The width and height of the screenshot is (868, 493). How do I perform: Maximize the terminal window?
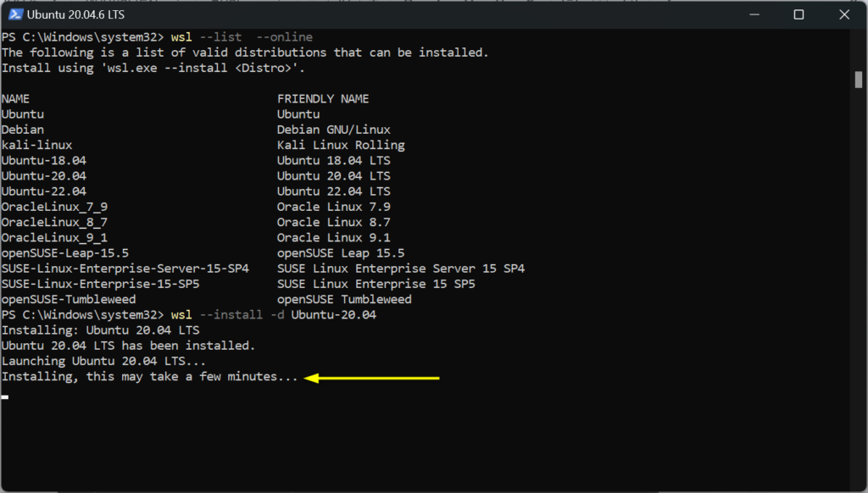(x=798, y=14)
